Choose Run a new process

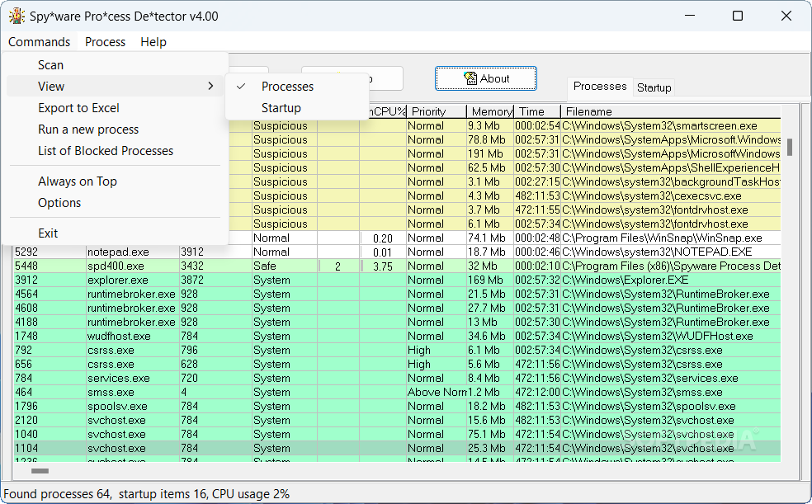click(115, 130)
